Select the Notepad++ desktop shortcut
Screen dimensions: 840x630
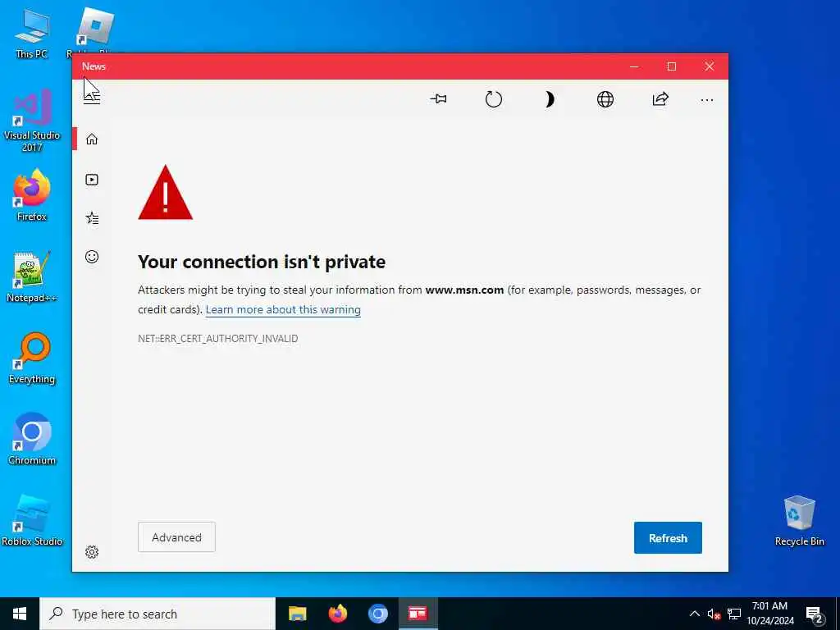point(32,277)
